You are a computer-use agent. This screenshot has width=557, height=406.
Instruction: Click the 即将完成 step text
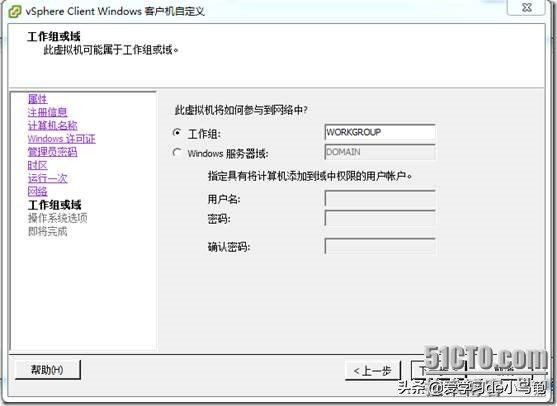pos(47,232)
